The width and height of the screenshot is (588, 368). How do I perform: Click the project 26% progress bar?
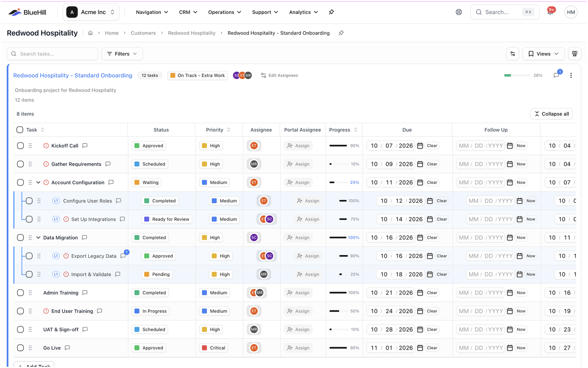tap(517, 76)
